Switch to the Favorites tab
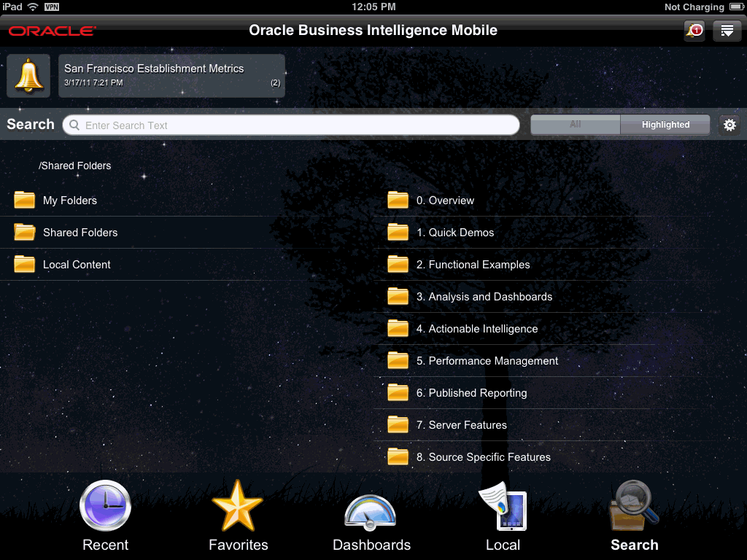747x560 pixels. (238, 514)
